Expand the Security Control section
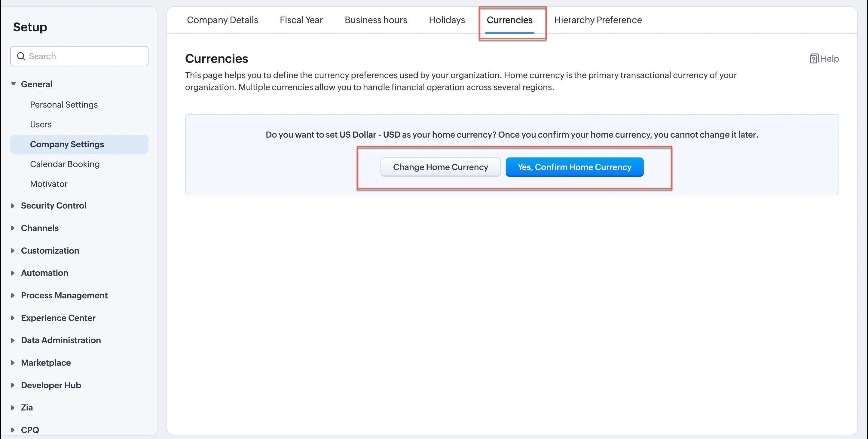The height and width of the screenshot is (439, 868). tap(13, 206)
